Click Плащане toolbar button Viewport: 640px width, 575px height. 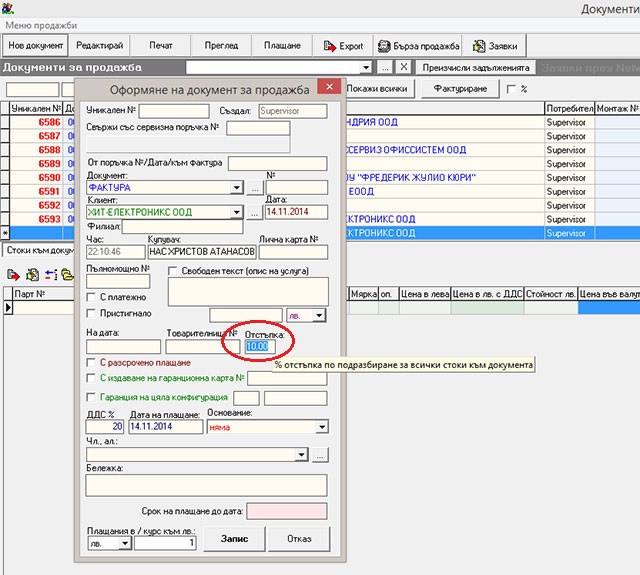click(x=282, y=46)
